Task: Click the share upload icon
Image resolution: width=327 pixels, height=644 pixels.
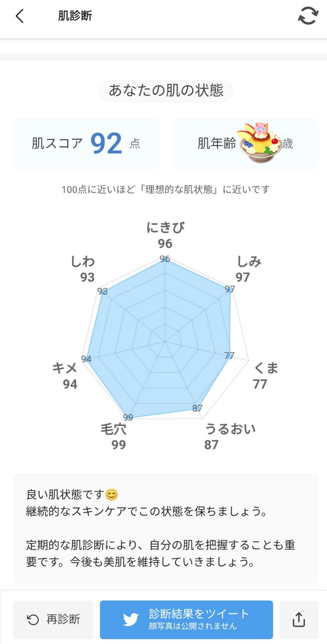Action: 298,619
